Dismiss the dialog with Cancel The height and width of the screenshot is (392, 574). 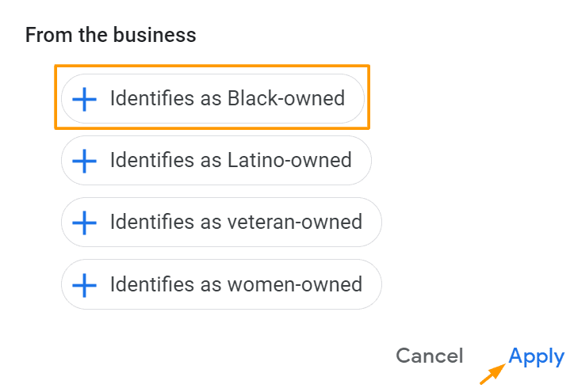tap(429, 356)
